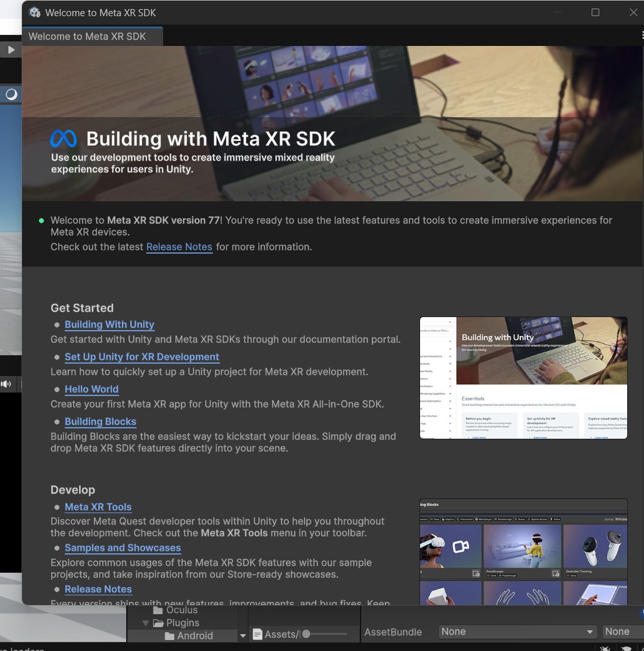Viewport: 644px width, 651px height.
Task: Open the Building Blocks link
Action: (100, 421)
